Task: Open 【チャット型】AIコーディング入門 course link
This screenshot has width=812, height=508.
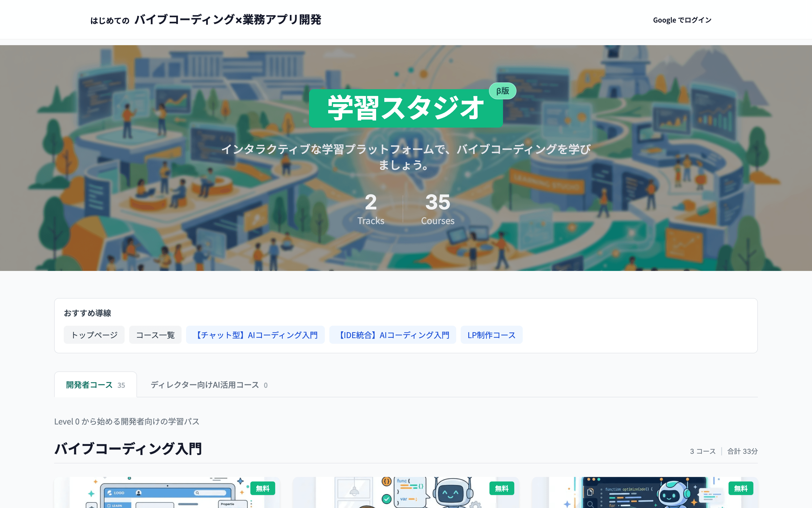Action: pyautogui.click(x=255, y=335)
